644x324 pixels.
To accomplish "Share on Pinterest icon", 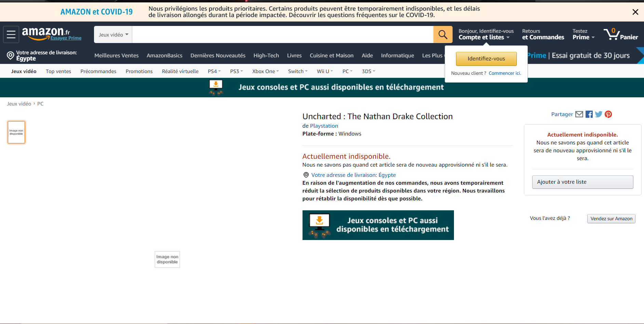I will tap(608, 114).
